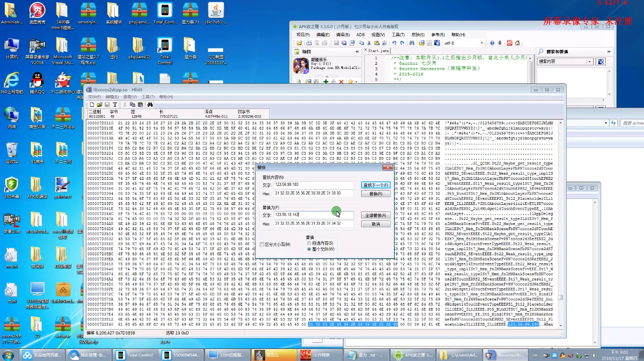644x361 pixels.
Task: Select the 所选内容 radio button
Action: click(309, 243)
